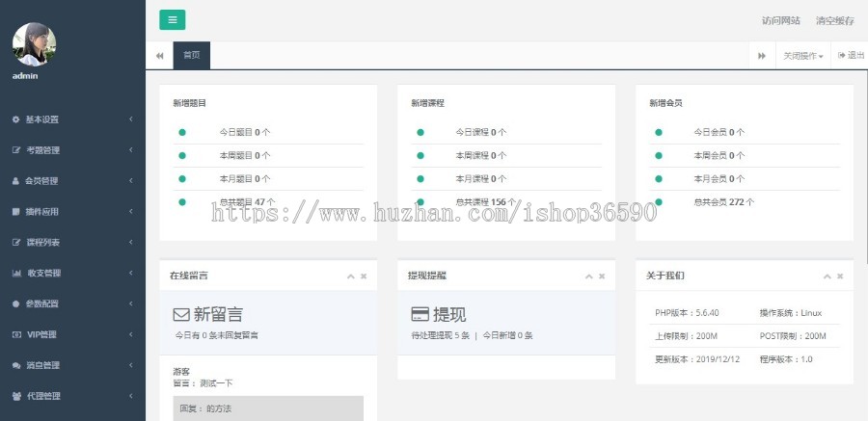Click the badge icon beside 参数配置
Image resolution: width=868 pixels, height=421 pixels.
[15, 303]
